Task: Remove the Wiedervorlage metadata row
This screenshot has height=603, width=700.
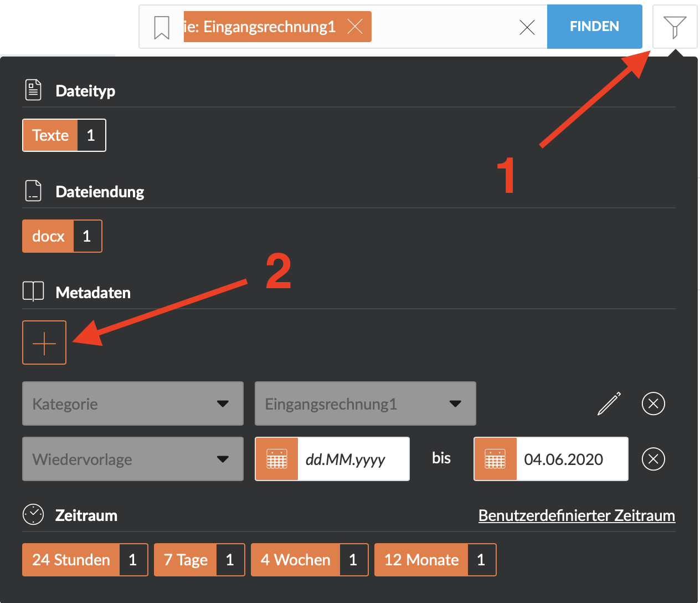Action: coord(653,459)
